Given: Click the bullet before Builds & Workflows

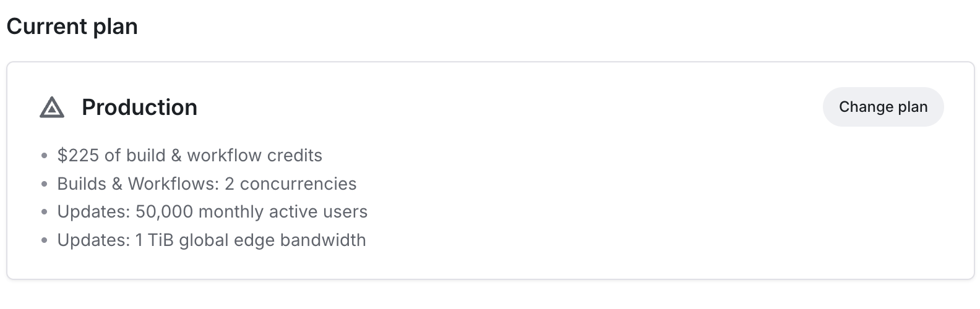Looking at the screenshot, I should (44, 184).
